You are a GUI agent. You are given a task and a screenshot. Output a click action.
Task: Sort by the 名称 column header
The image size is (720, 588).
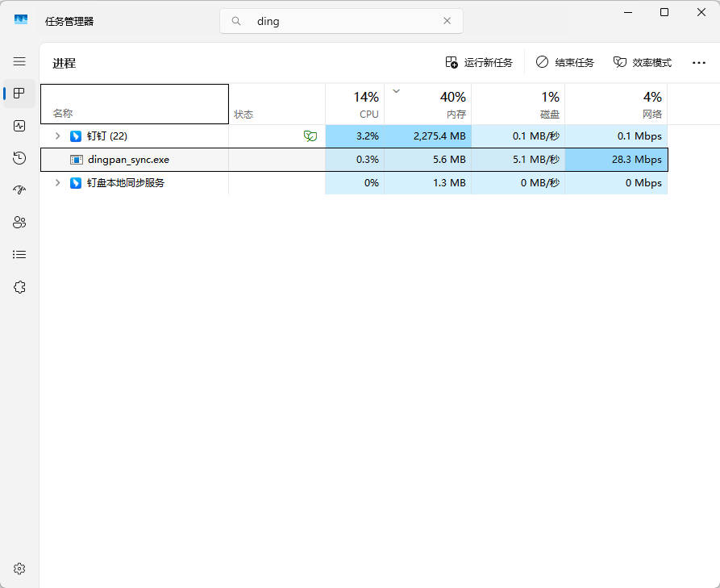135,104
